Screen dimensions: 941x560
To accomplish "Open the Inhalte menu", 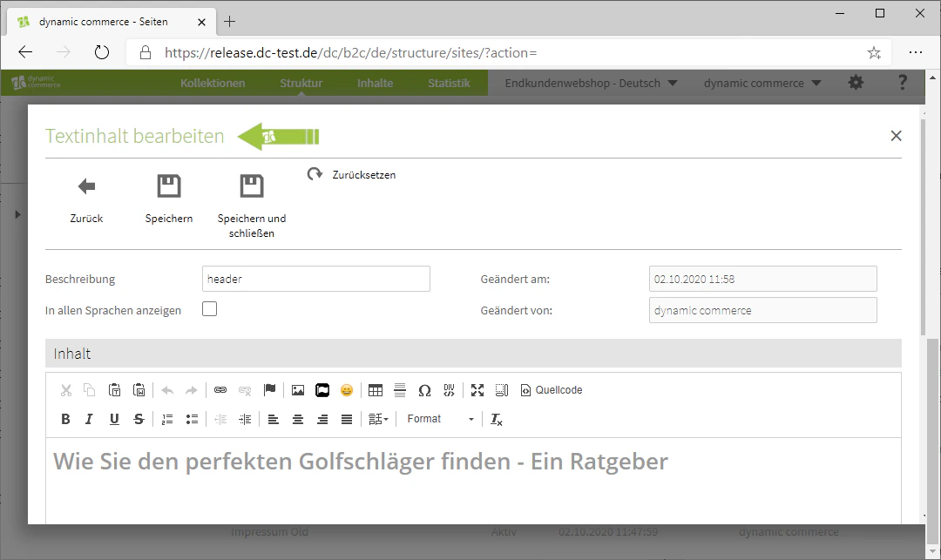I will (x=375, y=84).
